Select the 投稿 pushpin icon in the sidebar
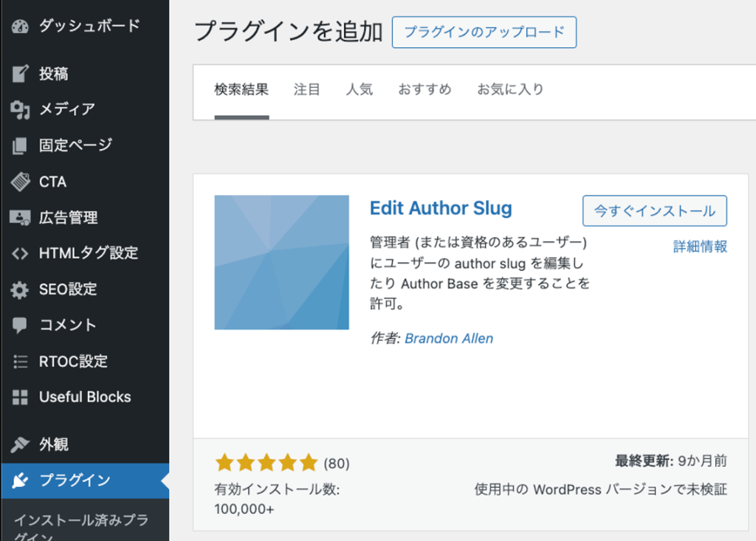This screenshot has height=541, width=756. [x=18, y=73]
